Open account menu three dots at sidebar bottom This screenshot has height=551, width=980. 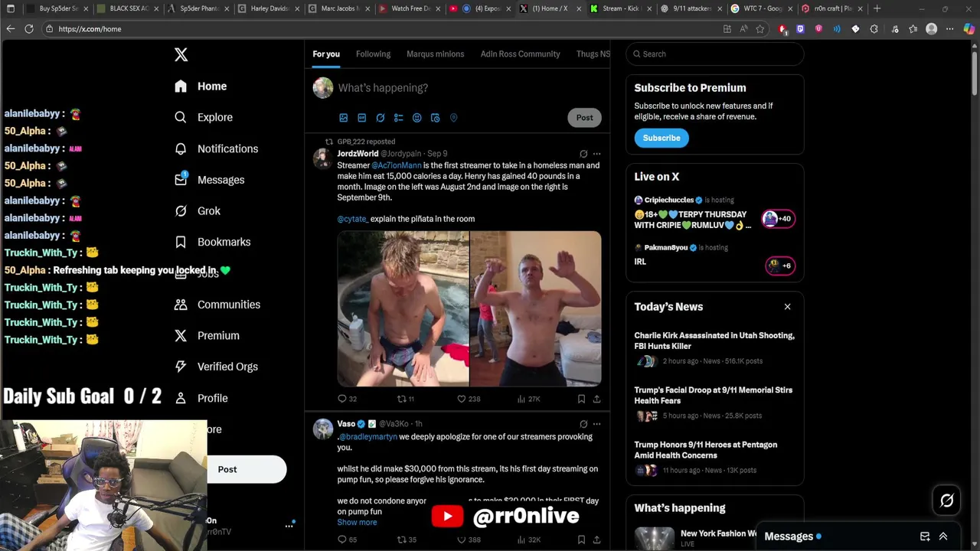coord(289,526)
